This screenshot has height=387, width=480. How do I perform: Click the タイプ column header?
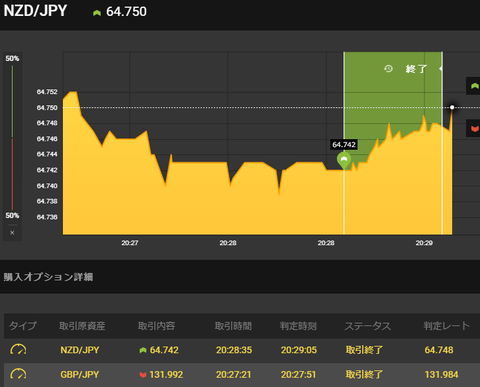(23, 326)
